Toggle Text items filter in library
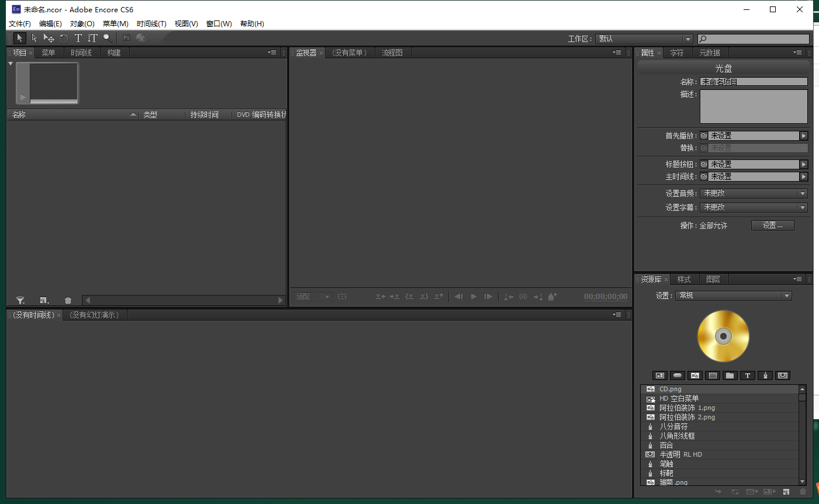The width and height of the screenshot is (819, 504). tap(748, 376)
